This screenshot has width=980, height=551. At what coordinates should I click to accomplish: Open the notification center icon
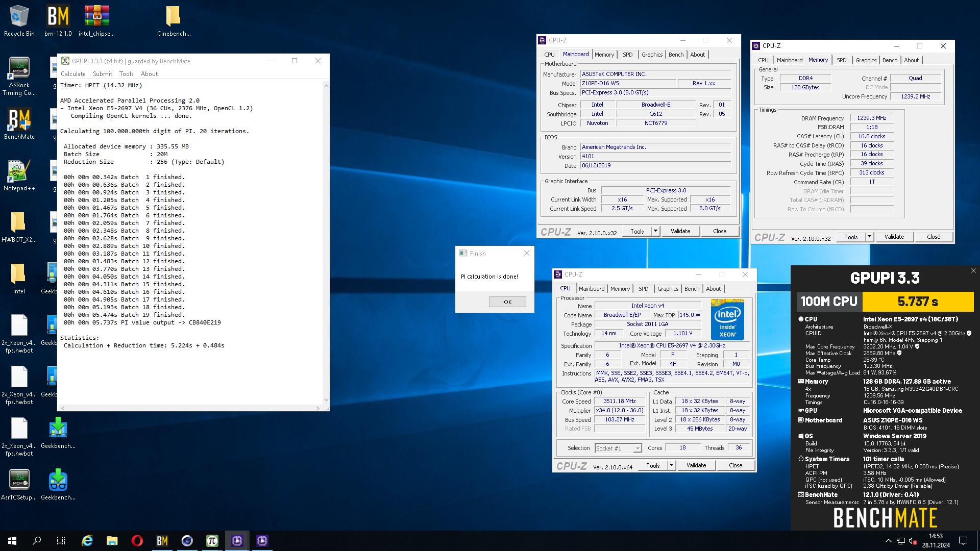[x=963, y=541]
